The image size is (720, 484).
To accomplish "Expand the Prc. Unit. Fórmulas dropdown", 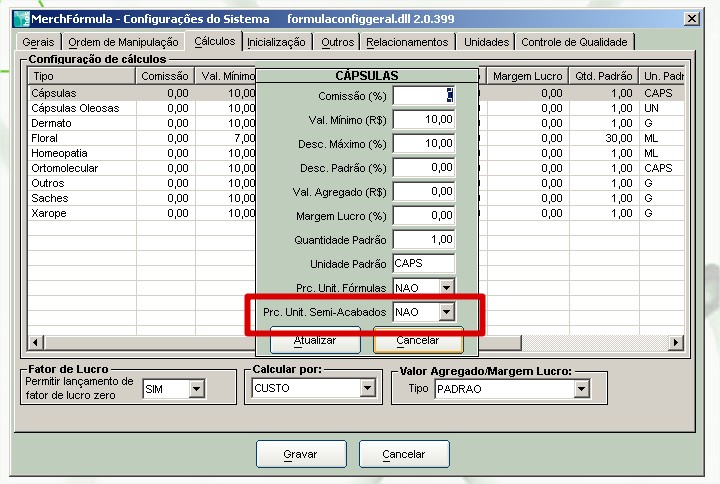I will (446, 288).
